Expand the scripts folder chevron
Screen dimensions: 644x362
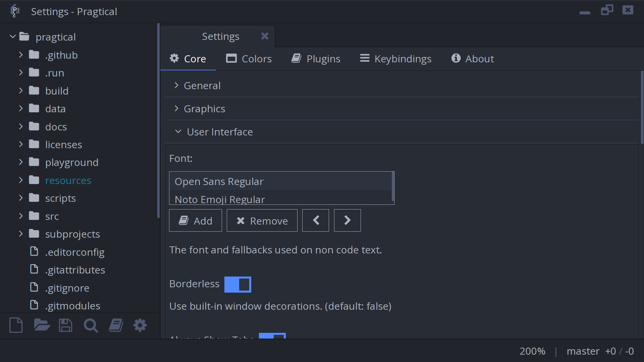21,198
